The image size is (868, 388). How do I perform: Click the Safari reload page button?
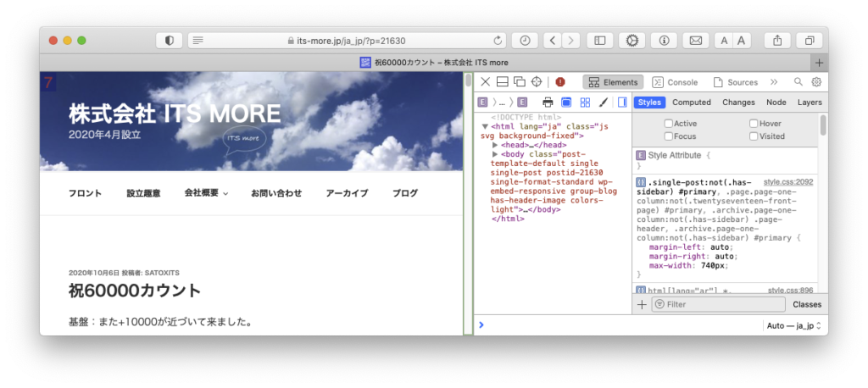pos(498,41)
